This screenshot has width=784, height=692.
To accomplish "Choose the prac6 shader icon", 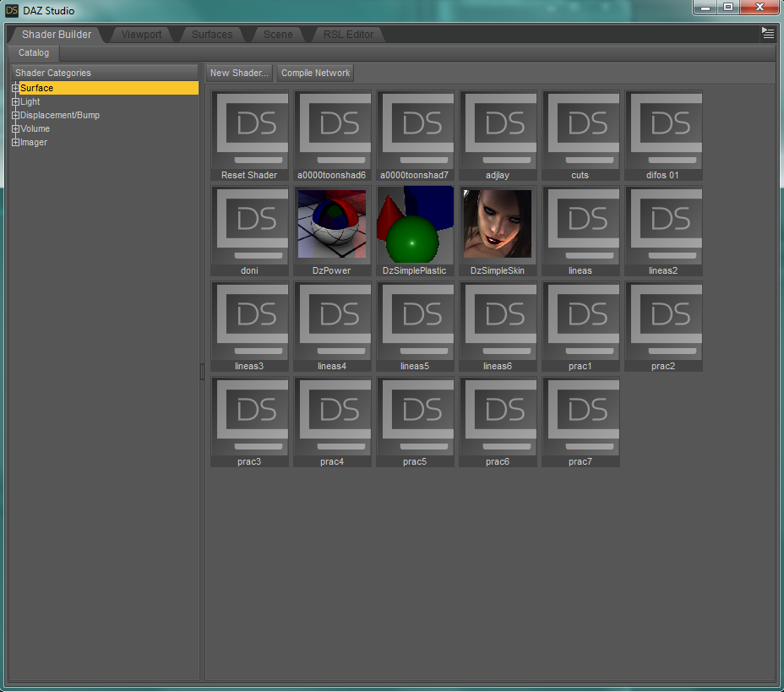I will point(498,422).
